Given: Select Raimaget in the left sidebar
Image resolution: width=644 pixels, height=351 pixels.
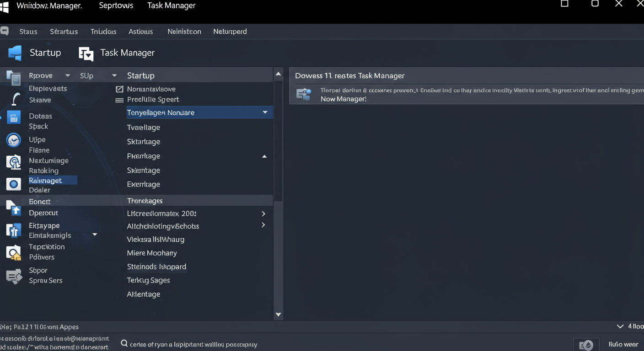Looking at the screenshot, I should pyautogui.click(x=53, y=181).
